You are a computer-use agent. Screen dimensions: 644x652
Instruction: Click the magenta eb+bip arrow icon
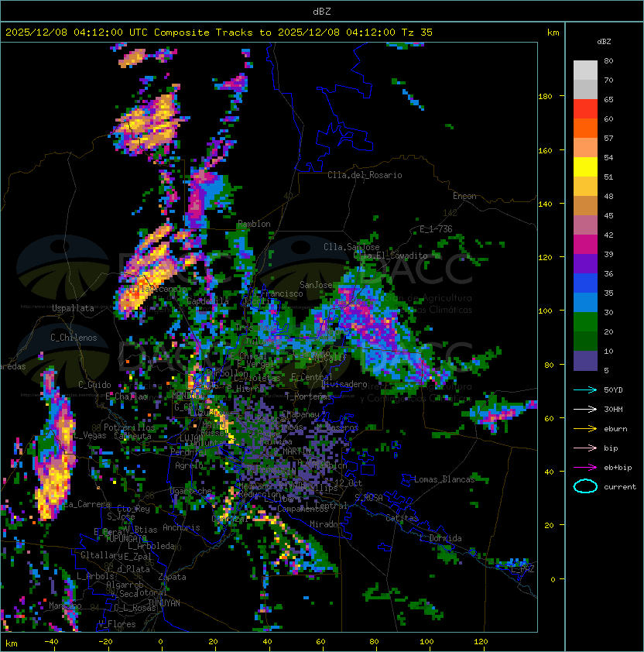(585, 467)
